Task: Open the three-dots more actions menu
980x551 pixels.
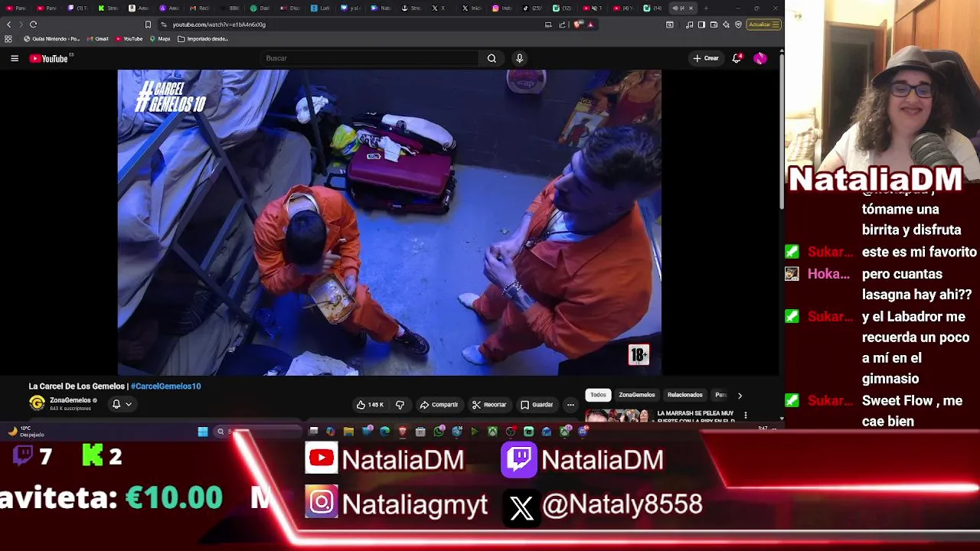Action: coord(570,405)
